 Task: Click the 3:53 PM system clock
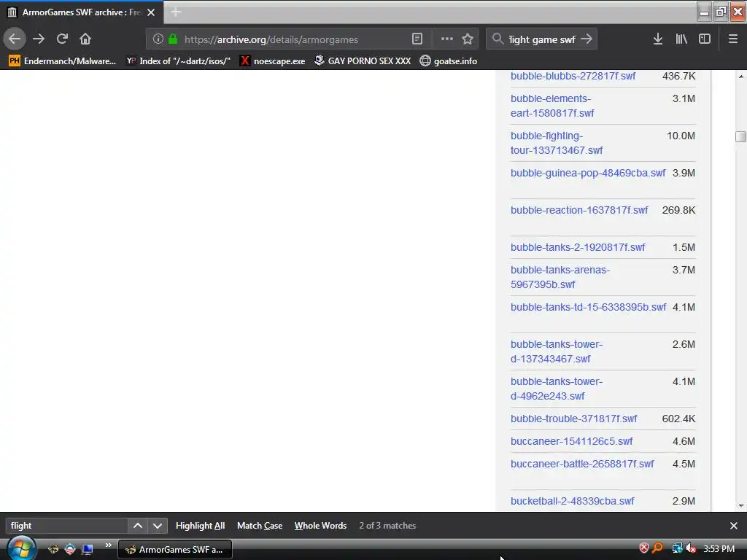719,549
